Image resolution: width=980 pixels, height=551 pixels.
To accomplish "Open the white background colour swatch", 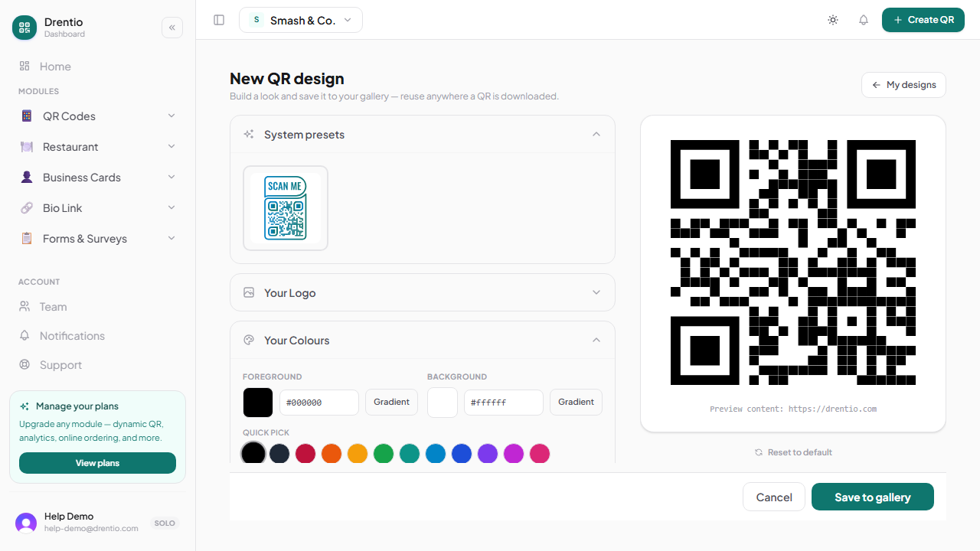I will [443, 403].
